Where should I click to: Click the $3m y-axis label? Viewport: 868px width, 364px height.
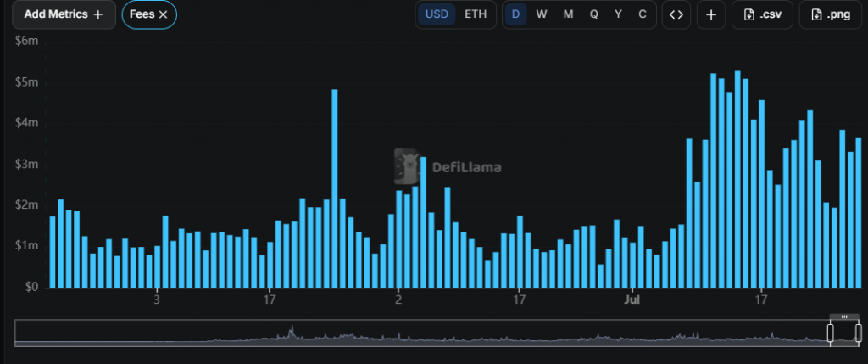point(27,164)
